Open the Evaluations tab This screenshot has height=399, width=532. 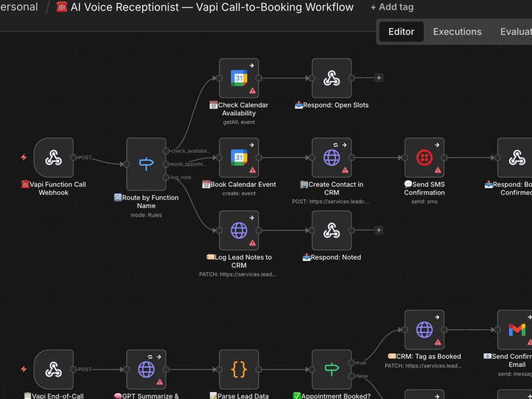click(516, 31)
